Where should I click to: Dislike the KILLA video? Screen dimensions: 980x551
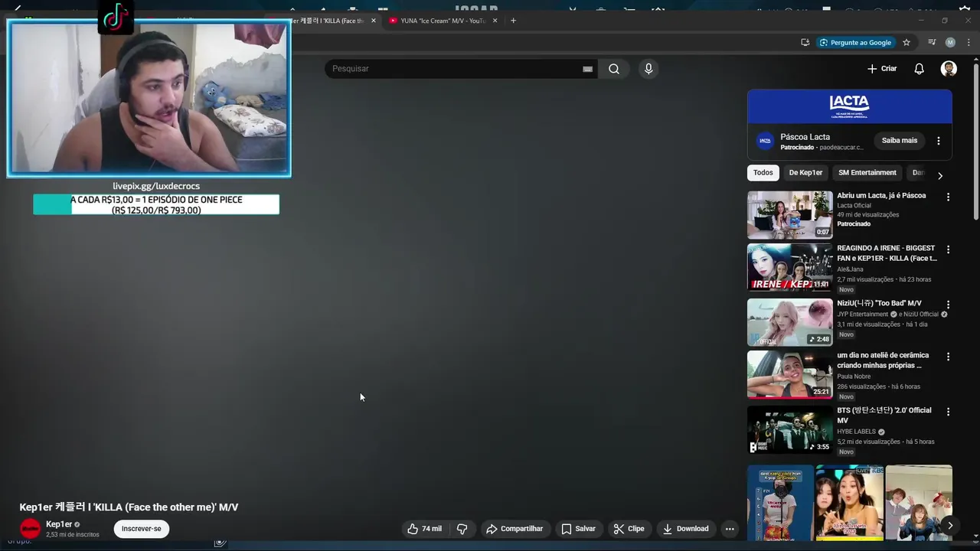coord(462,529)
